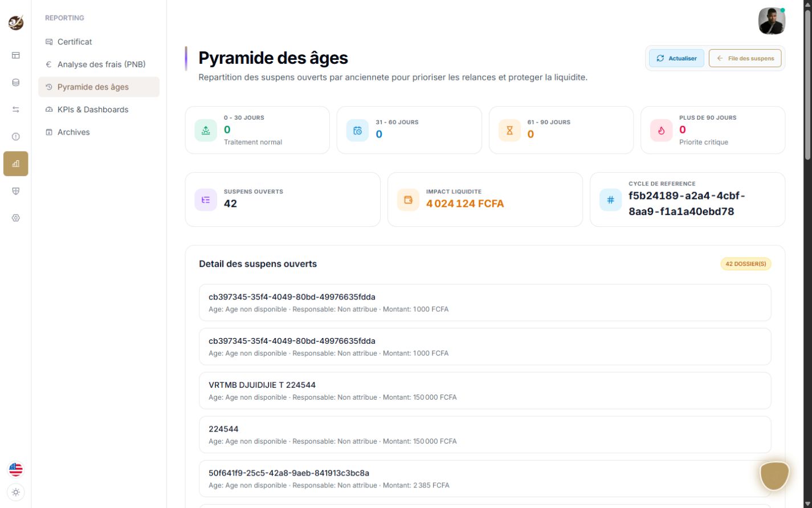Open the user avatar profile menu
Screen dimensions: 812x508
(x=772, y=22)
